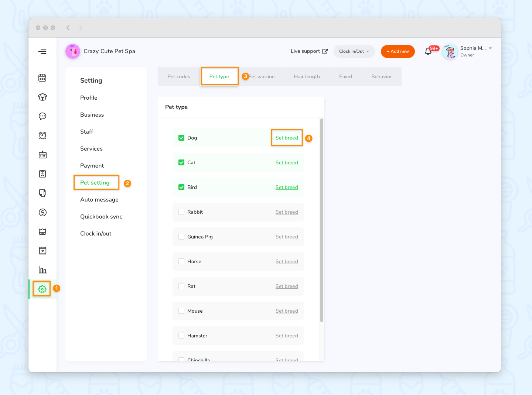Viewport: 532px width, 395px height.
Task: Open the gear settings icon
Action: tap(42, 289)
